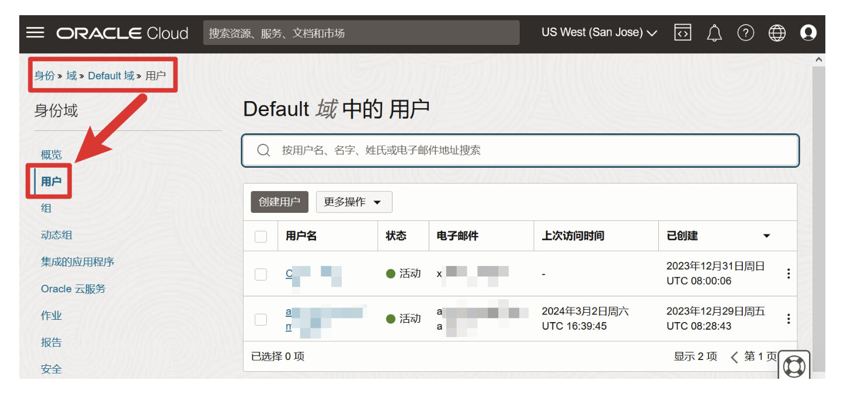The height and width of the screenshot is (401, 868).
Task: Open the user profile avatar menu
Action: pos(808,33)
